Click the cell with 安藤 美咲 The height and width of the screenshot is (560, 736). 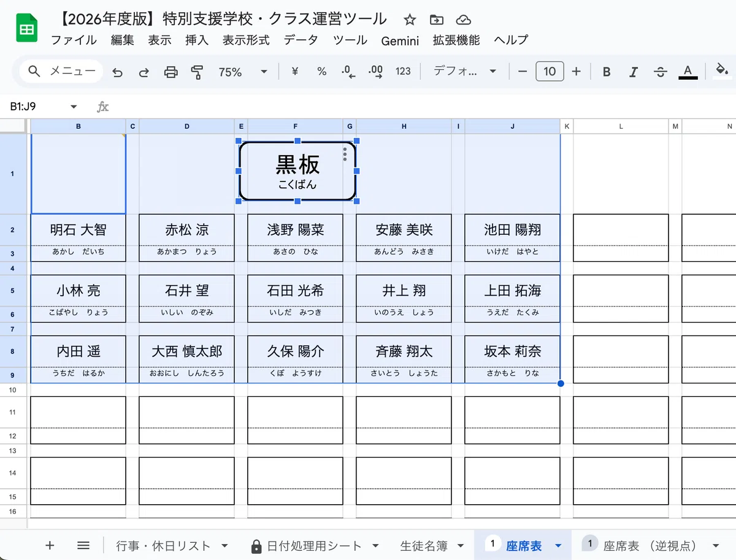[404, 230]
